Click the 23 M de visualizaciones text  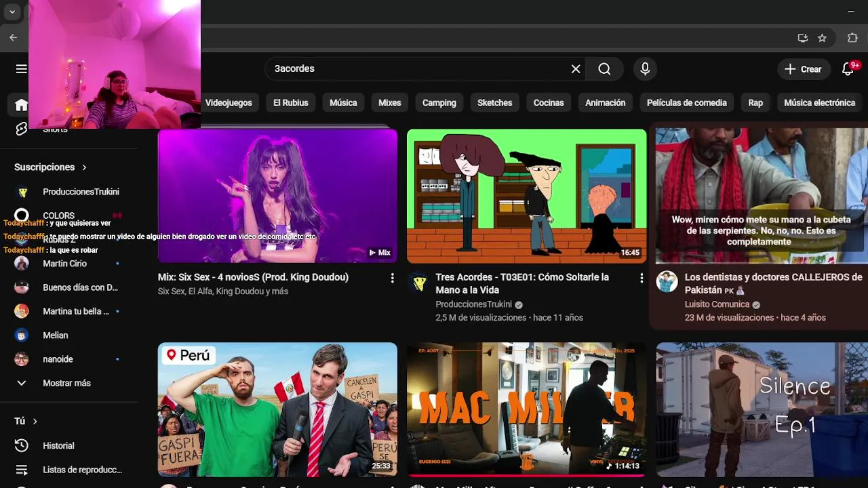coord(729,317)
